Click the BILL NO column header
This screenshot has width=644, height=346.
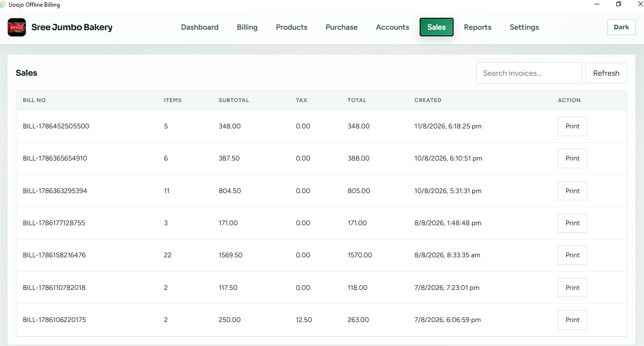pyautogui.click(x=34, y=100)
